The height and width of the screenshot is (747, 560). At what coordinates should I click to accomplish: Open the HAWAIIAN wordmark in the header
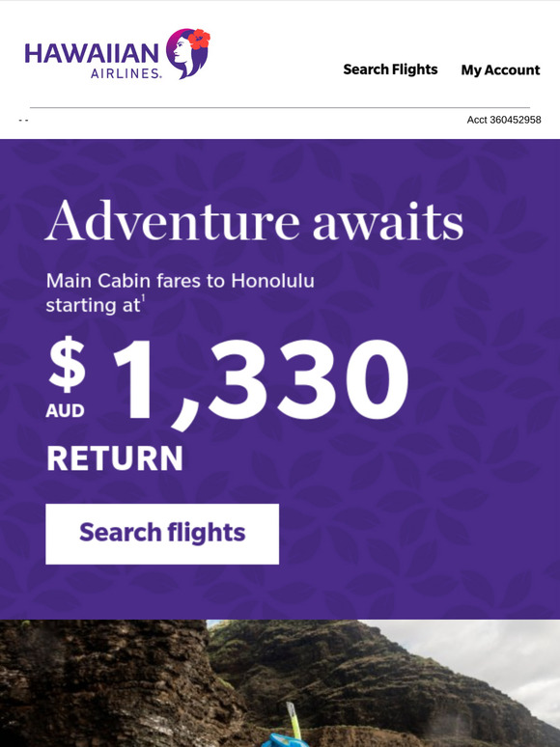pos(92,53)
